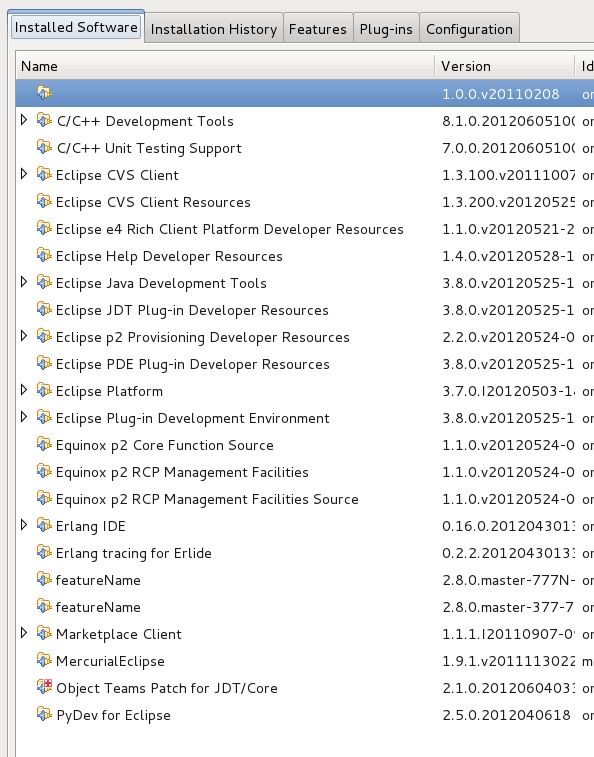Expand Eclipse Plug-in Development Environment node
Image resolution: width=594 pixels, height=757 pixels.
click(24, 417)
